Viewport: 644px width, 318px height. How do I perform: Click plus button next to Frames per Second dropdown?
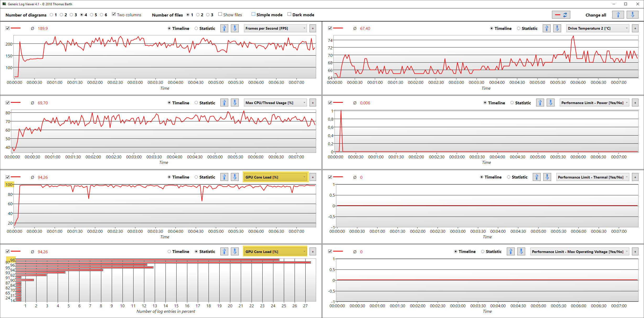(x=312, y=28)
